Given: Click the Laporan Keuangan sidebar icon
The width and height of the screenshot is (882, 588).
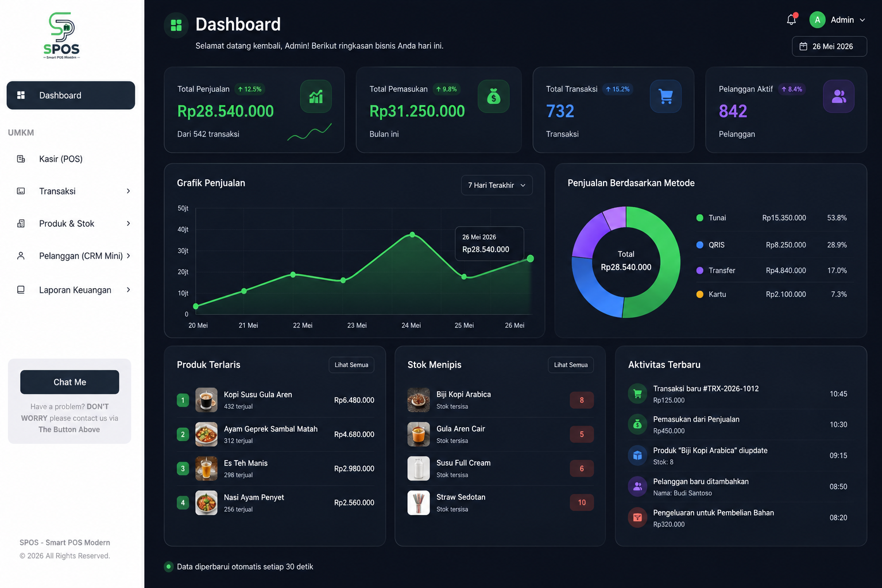Looking at the screenshot, I should click(x=21, y=290).
